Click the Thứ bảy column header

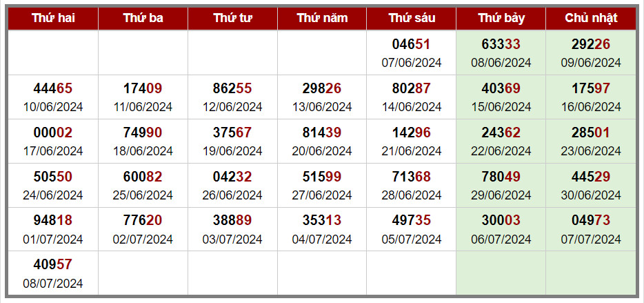(501, 18)
